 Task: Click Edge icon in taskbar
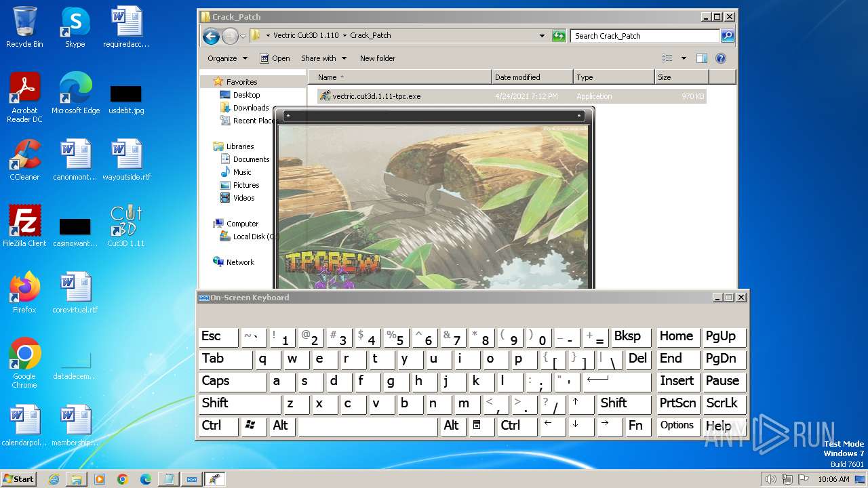[146, 479]
